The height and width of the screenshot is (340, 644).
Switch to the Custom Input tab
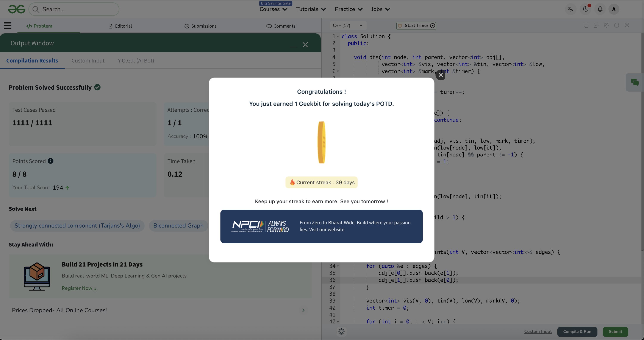tap(88, 61)
